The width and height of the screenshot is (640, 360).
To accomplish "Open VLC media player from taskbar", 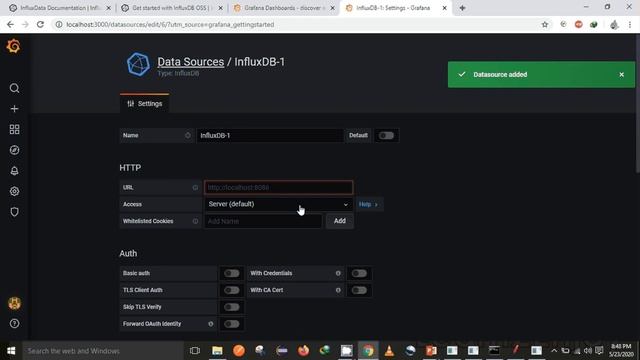I will coord(389,351).
